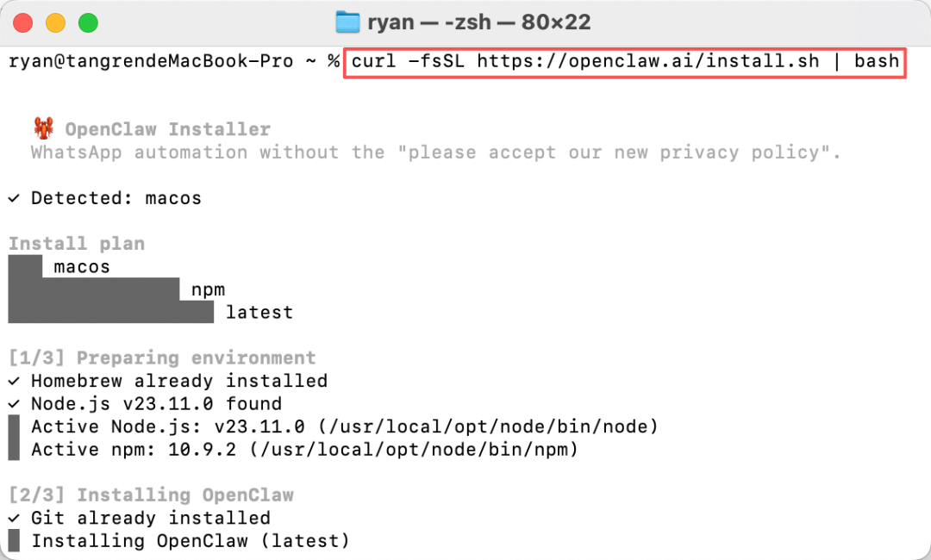Click the checkmark beside "Detected: macos"
Image resolution: width=931 pixels, height=560 pixels.
(14, 198)
